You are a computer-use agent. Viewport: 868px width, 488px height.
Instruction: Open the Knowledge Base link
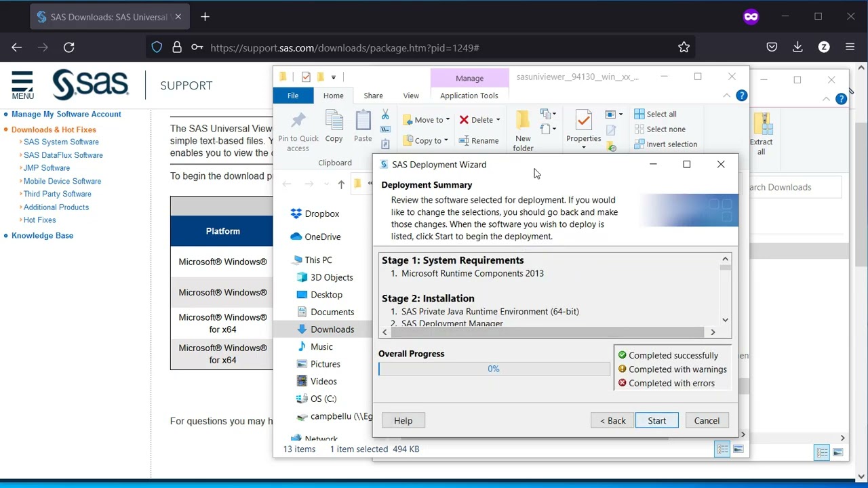coord(42,235)
